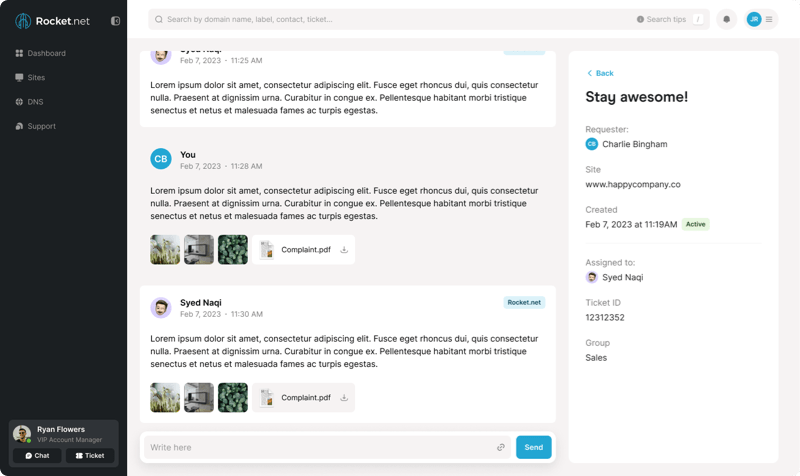800x476 pixels.
Task: Open grass photo thumbnail in 11:30 AM message
Action: [165, 397]
